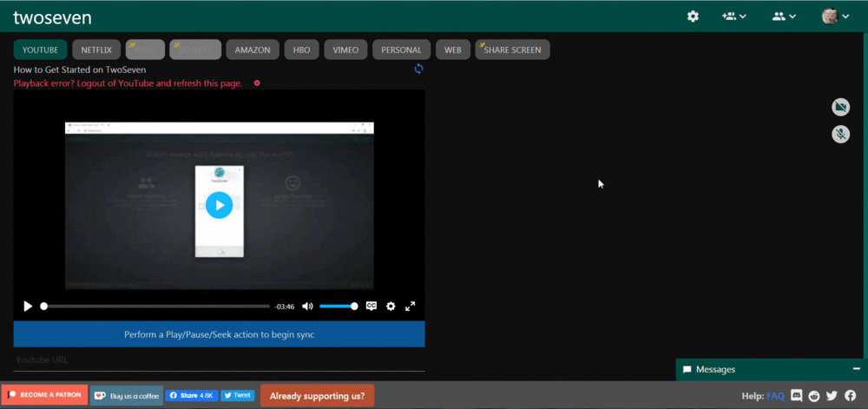Open the Reddit icon in the footer
868x409 pixels.
point(814,396)
